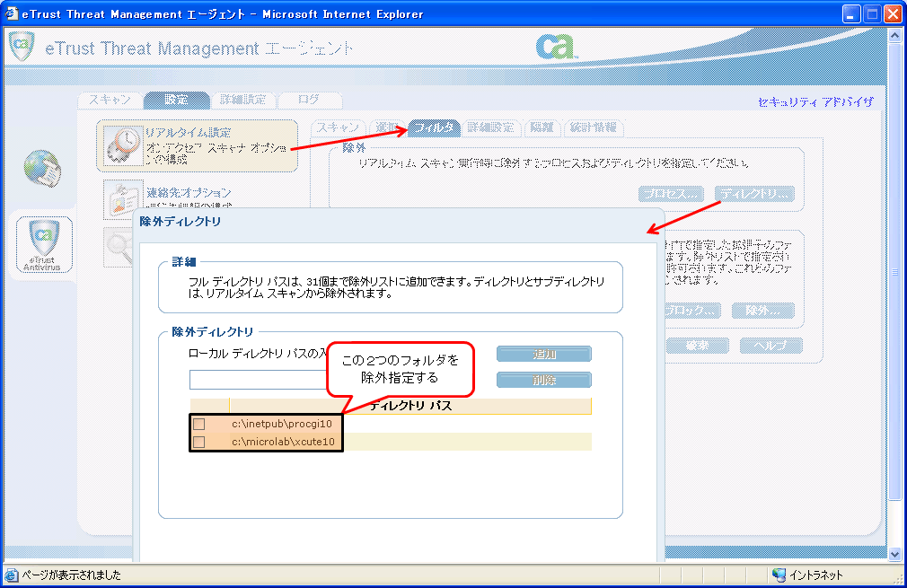Click the realtime settings clock icon

click(x=124, y=145)
